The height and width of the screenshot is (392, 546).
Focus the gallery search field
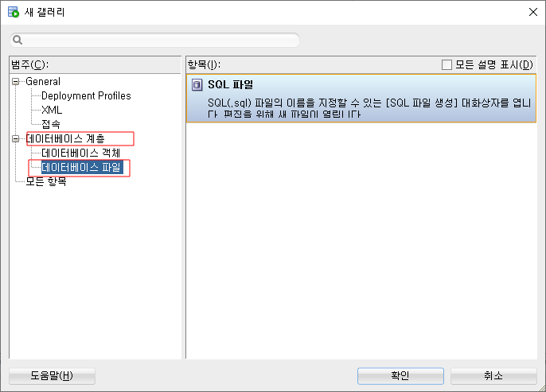tap(154, 40)
